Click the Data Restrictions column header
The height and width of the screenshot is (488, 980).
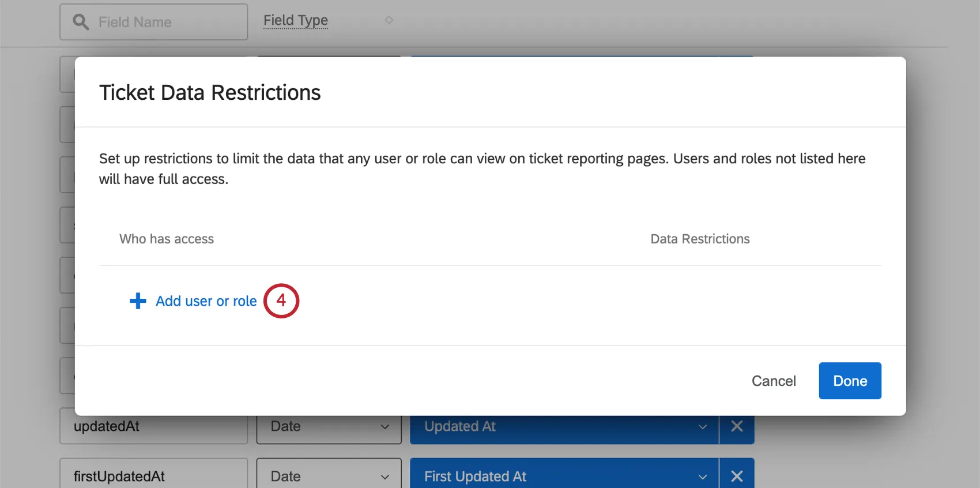click(700, 239)
